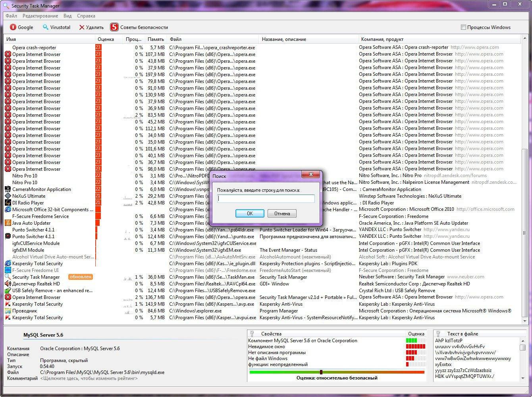Click Microsoft Office 32-bit Components icon
Viewport: 532px width, 397px height.
tap(8, 209)
